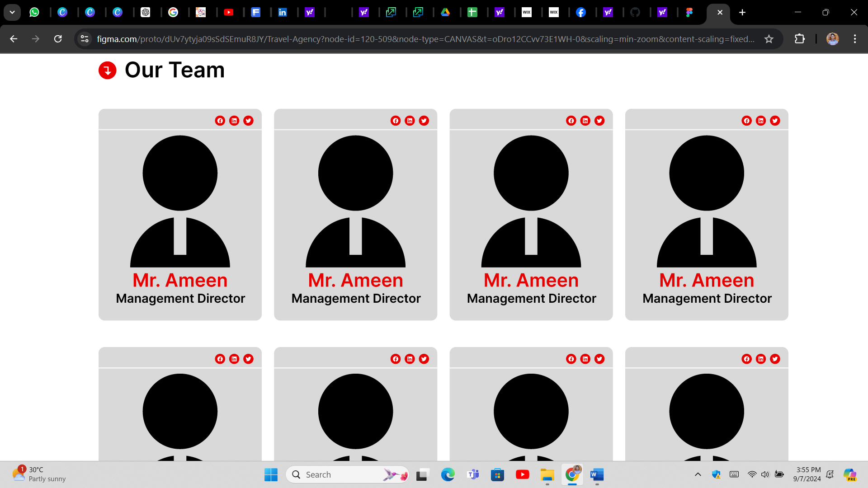868x488 pixels.
Task: Click Twitter icon on fourth top card
Action: [x=775, y=121]
